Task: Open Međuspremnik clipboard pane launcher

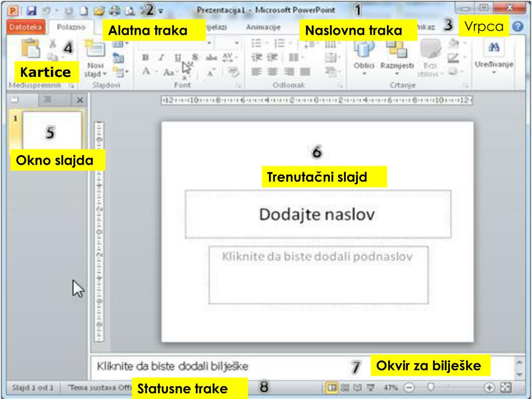Action: coord(71,86)
